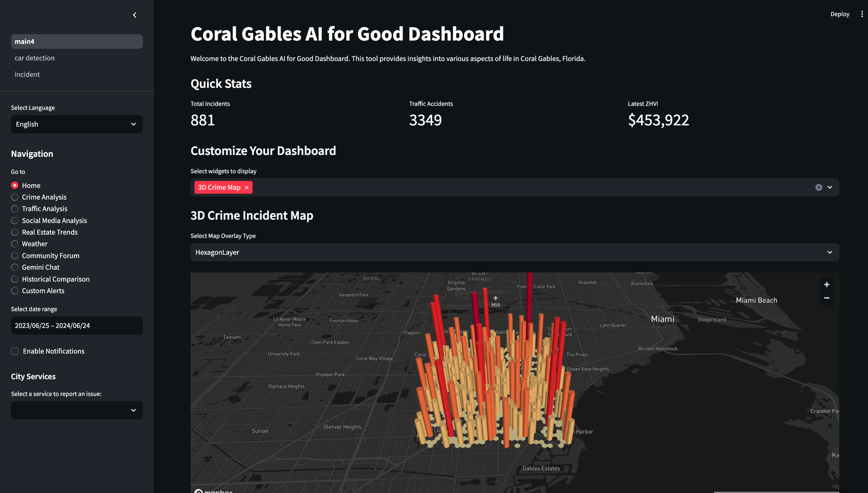Viewport: 868px width, 493px height.
Task: Clear all selected widgets with the X icon
Action: coord(819,188)
